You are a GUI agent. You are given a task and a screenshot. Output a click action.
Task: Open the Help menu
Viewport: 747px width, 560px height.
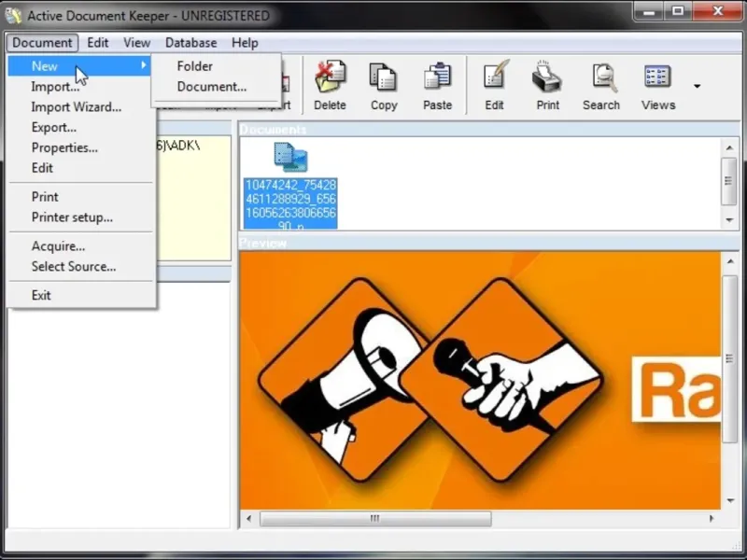(245, 43)
